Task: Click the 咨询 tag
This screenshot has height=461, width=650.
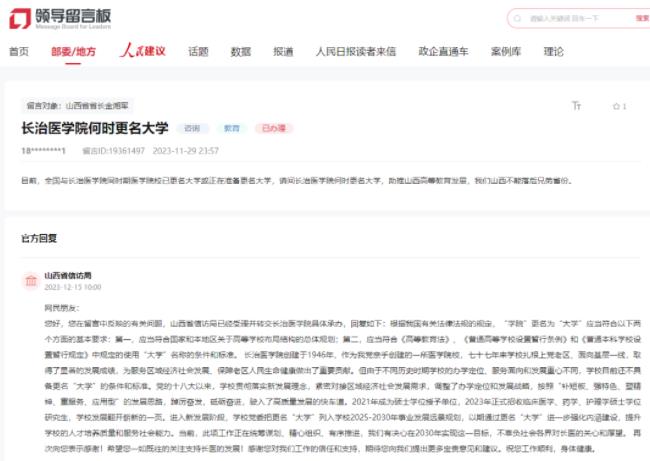Action: pyautogui.click(x=192, y=129)
